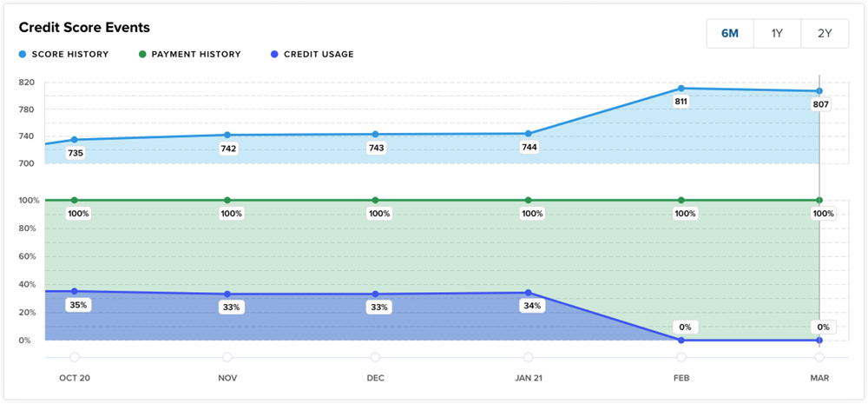Click the FEB 100% payment history point
This screenshot has width=868, height=404.
pos(681,200)
